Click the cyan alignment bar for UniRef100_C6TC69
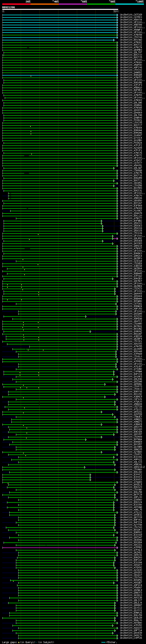This screenshot has width=146, height=644. pos(60,15)
